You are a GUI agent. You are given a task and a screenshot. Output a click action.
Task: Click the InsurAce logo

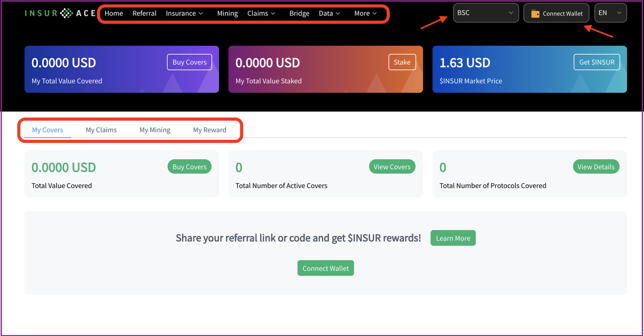pyautogui.click(x=60, y=13)
